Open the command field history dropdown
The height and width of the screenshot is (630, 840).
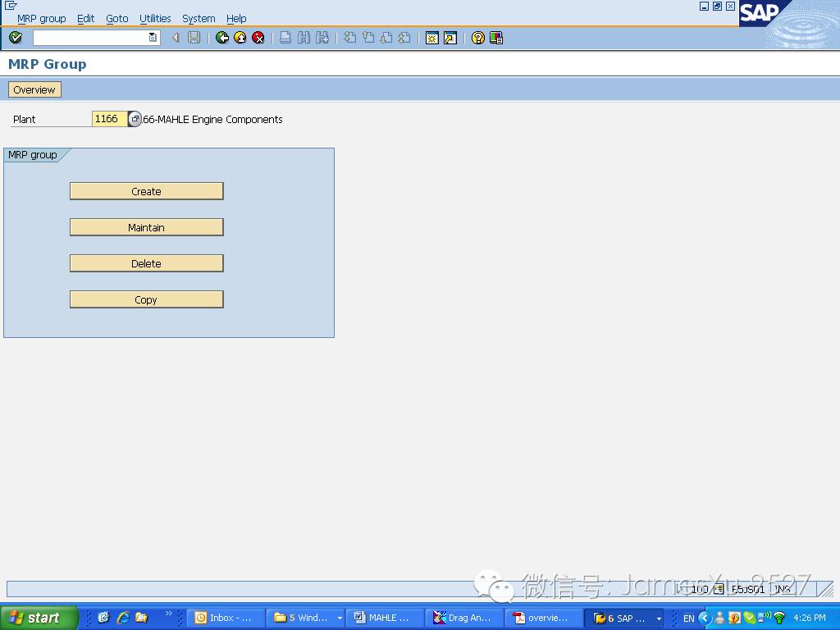[153, 38]
